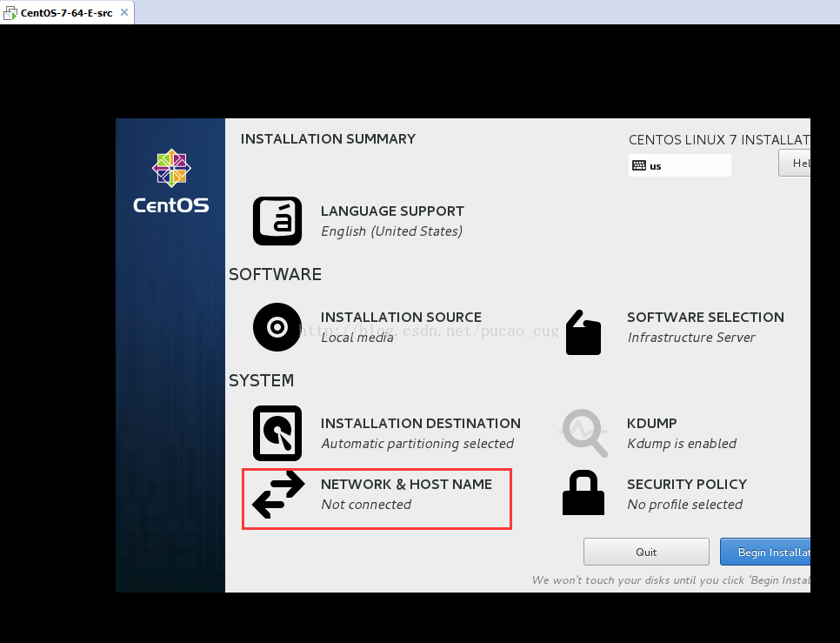Viewport: 840px width, 643px height.
Task: Open INSTALLATION DESTINATION label
Action: point(421,424)
